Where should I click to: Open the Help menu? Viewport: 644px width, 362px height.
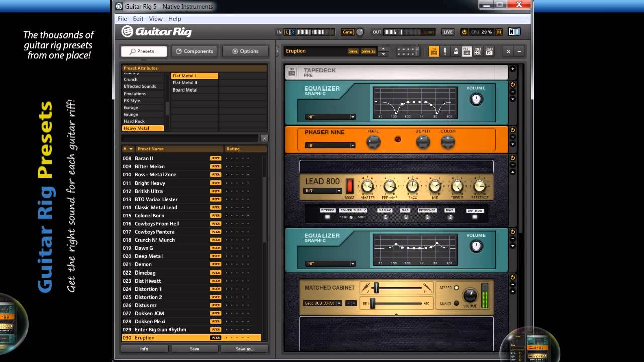(175, 19)
